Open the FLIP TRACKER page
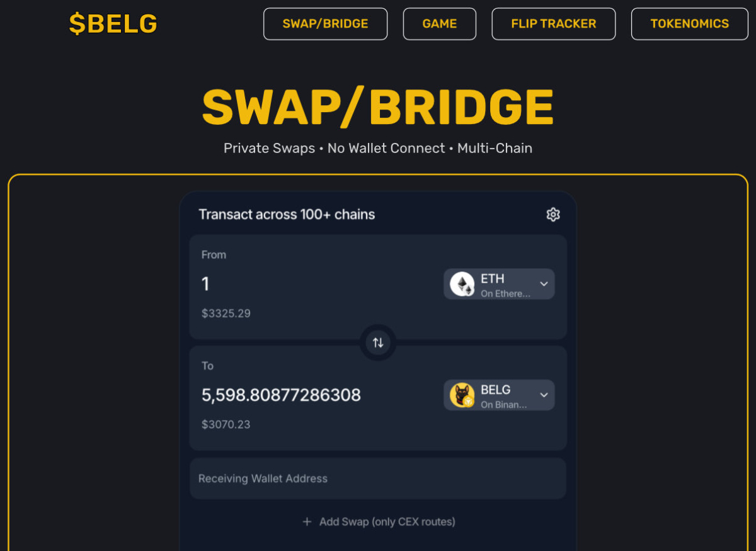Screen dimensions: 756x551 553,23
